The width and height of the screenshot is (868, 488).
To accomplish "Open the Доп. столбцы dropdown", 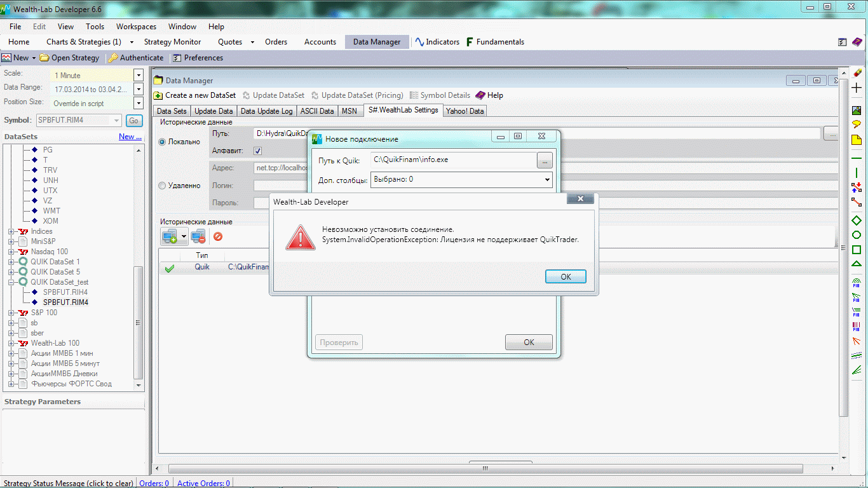I will 547,180.
